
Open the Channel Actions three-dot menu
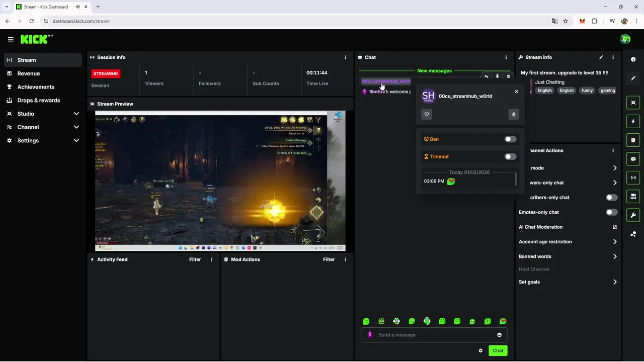(613, 150)
